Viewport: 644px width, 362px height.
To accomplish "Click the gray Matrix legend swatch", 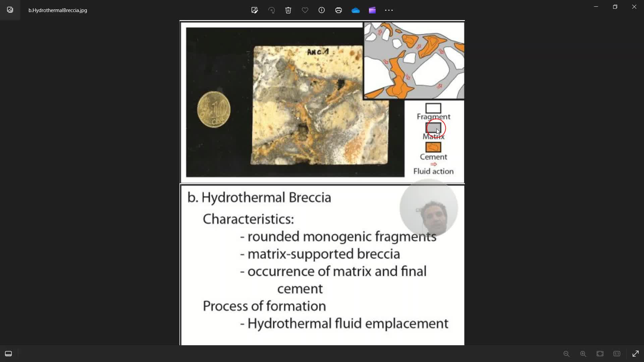I will tap(433, 128).
